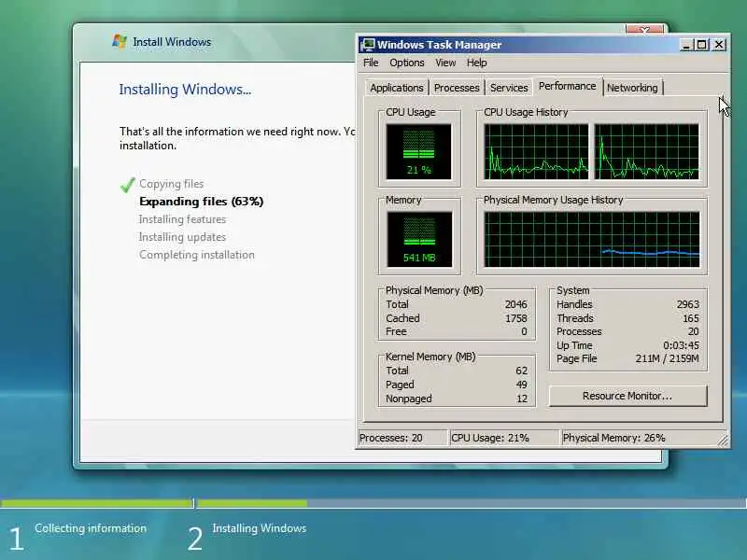Click the Task Manager resize grip corner

pos(723,441)
